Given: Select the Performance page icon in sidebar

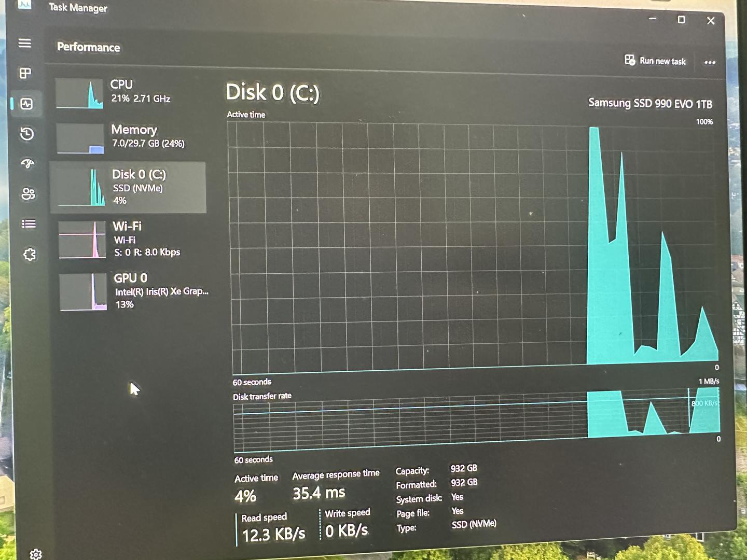Looking at the screenshot, I should tap(26, 104).
